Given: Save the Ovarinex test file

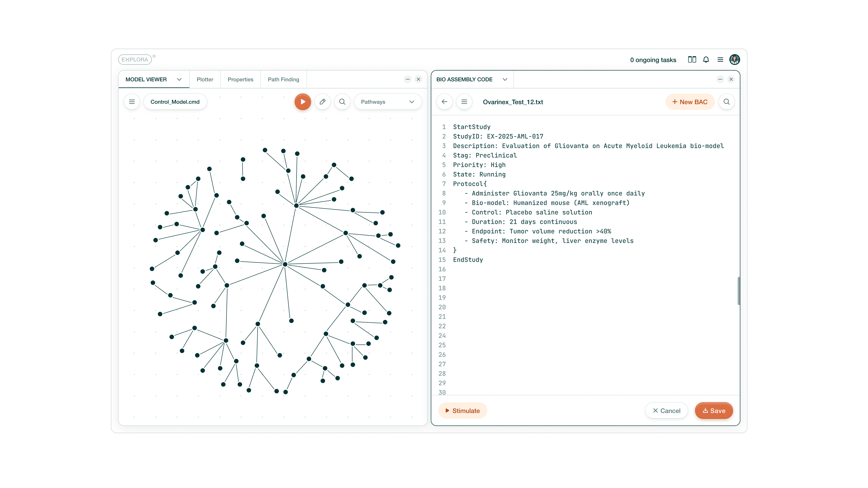Looking at the screenshot, I should coord(713,411).
